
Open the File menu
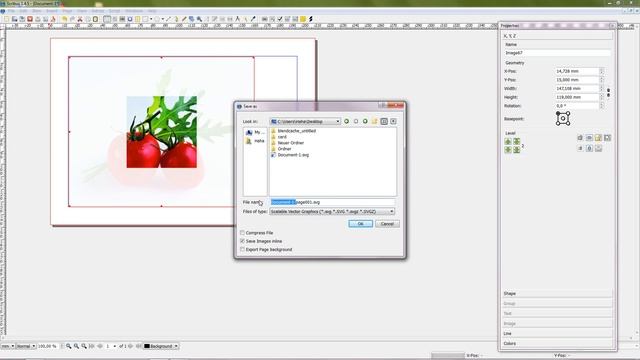11,11
